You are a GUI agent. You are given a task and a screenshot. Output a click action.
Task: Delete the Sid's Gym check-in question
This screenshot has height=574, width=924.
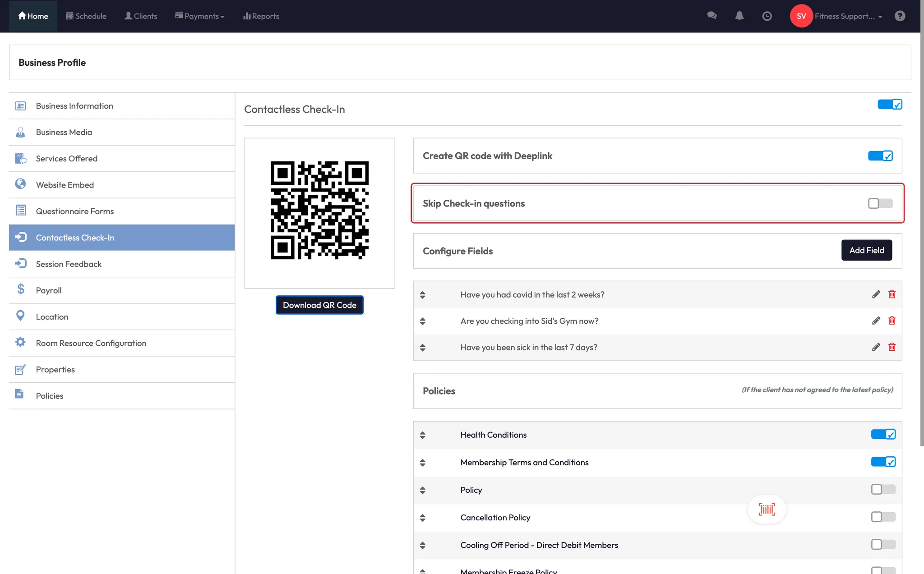(x=892, y=321)
